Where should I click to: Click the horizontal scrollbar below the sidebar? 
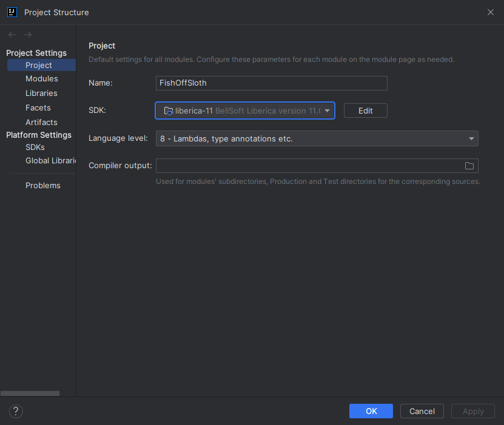point(29,393)
